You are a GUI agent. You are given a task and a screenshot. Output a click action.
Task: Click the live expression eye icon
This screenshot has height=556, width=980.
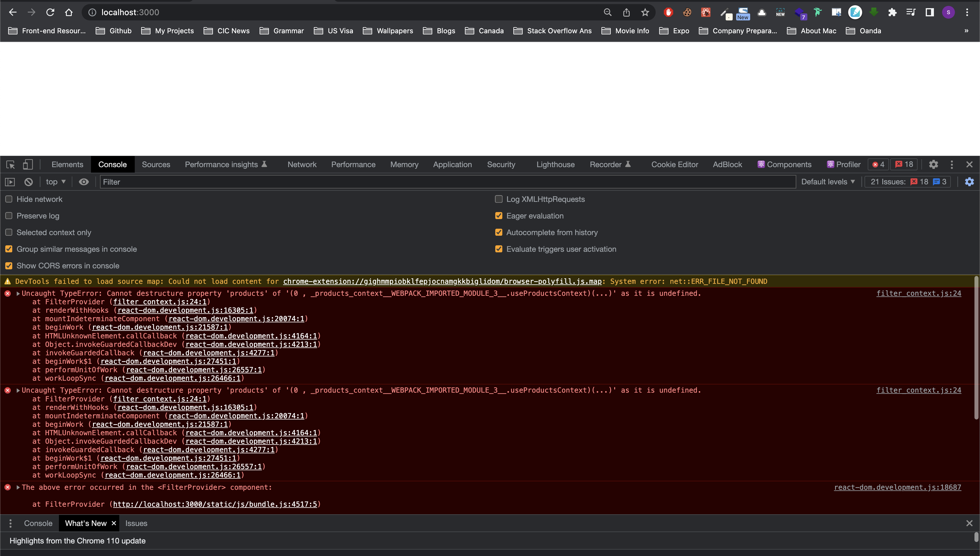(84, 182)
